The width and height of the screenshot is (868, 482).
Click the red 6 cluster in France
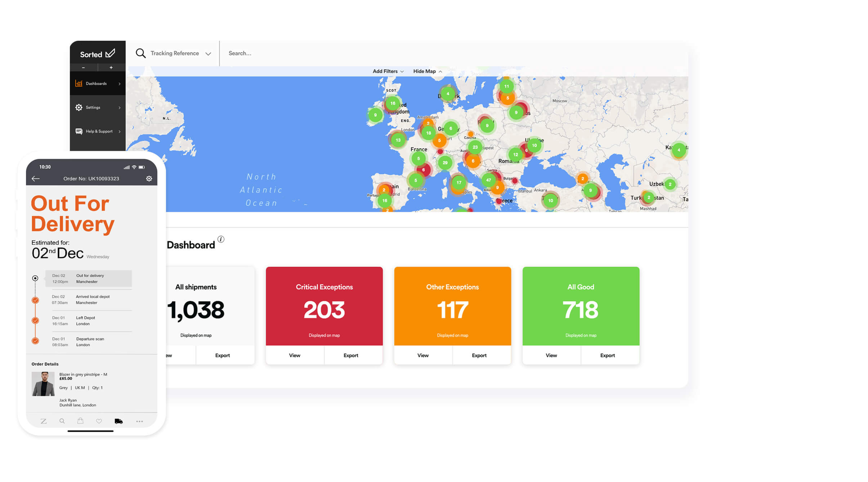(424, 170)
